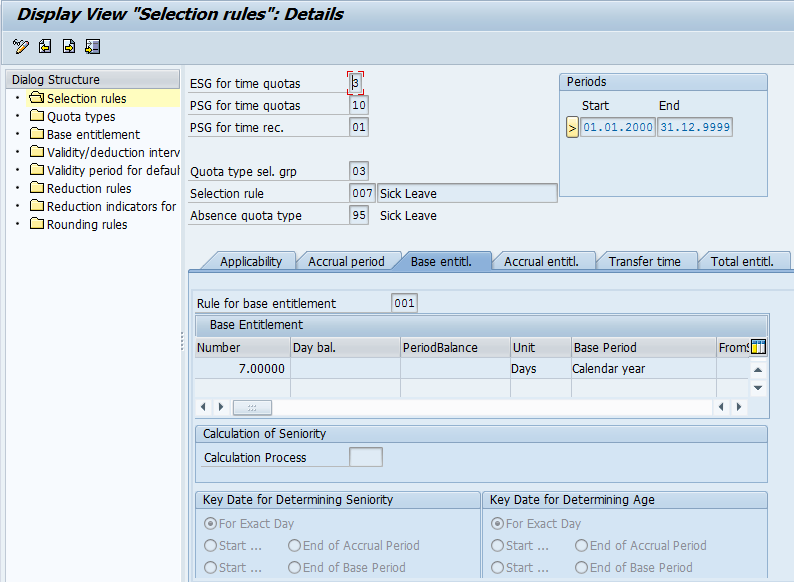
Task: Click the Display/Change pencil icon
Action: (x=21, y=46)
